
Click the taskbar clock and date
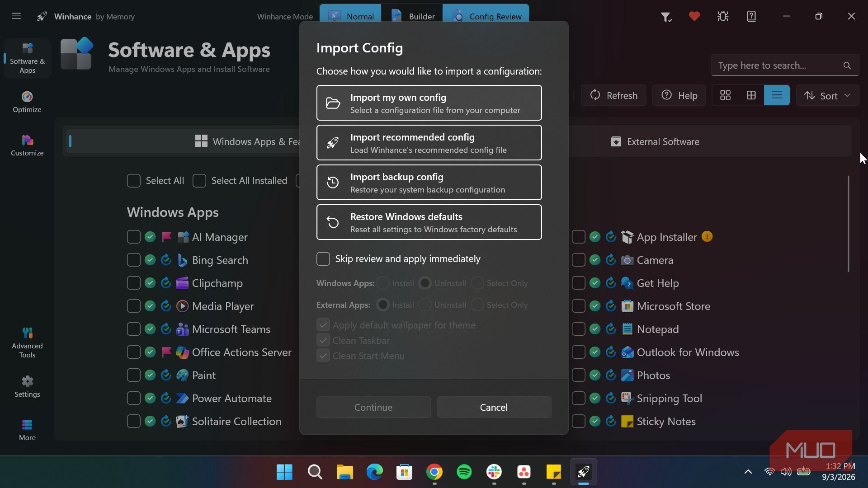click(x=839, y=472)
